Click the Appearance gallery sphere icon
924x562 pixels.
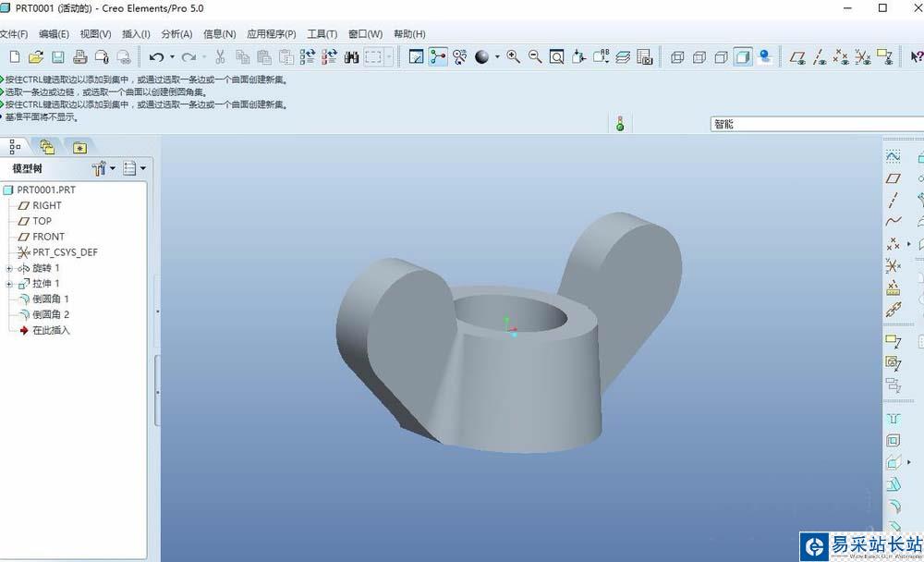click(x=482, y=57)
